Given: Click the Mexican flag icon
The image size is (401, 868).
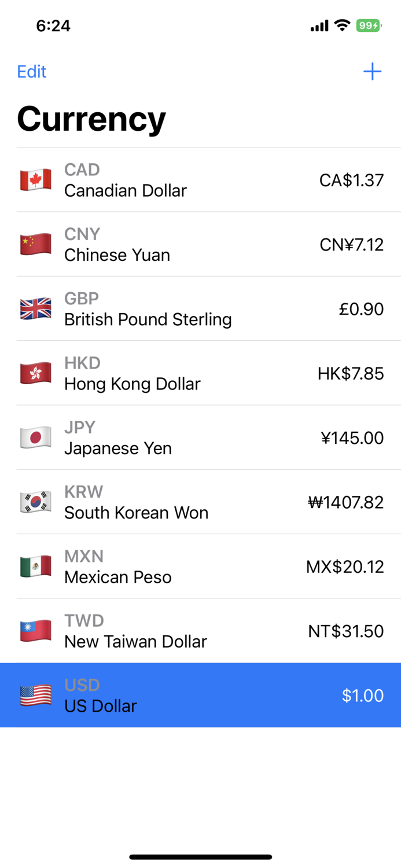Looking at the screenshot, I should click(36, 566).
